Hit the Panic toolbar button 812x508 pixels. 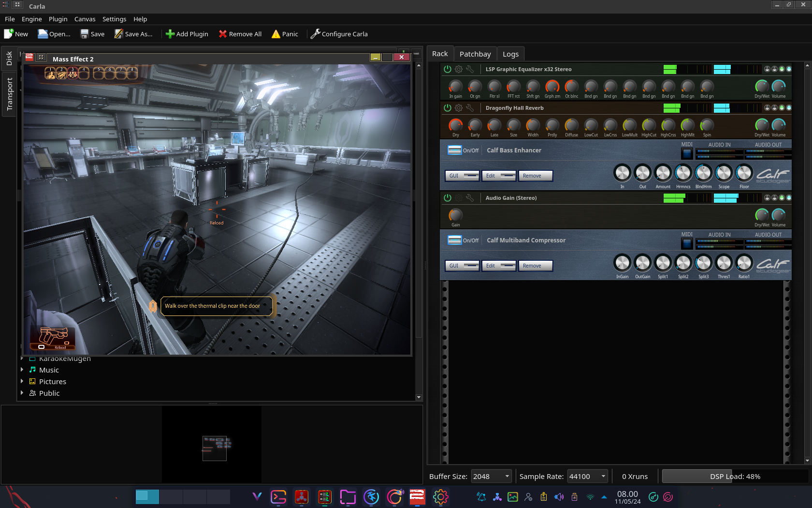[285, 34]
